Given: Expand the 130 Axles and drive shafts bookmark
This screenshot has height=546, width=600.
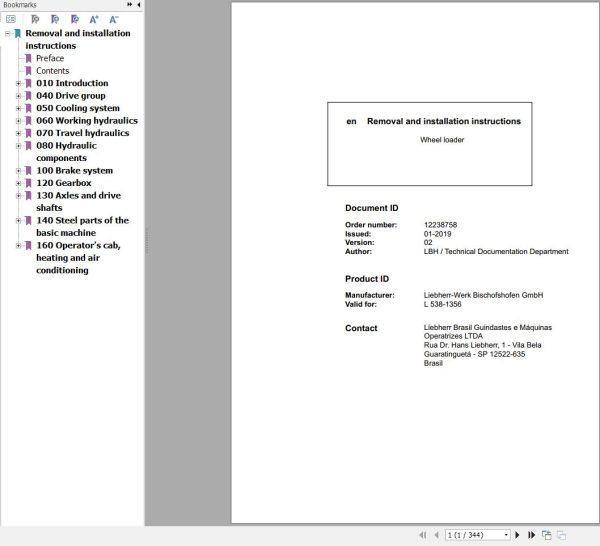Looking at the screenshot, I should [x=18, y=196].
